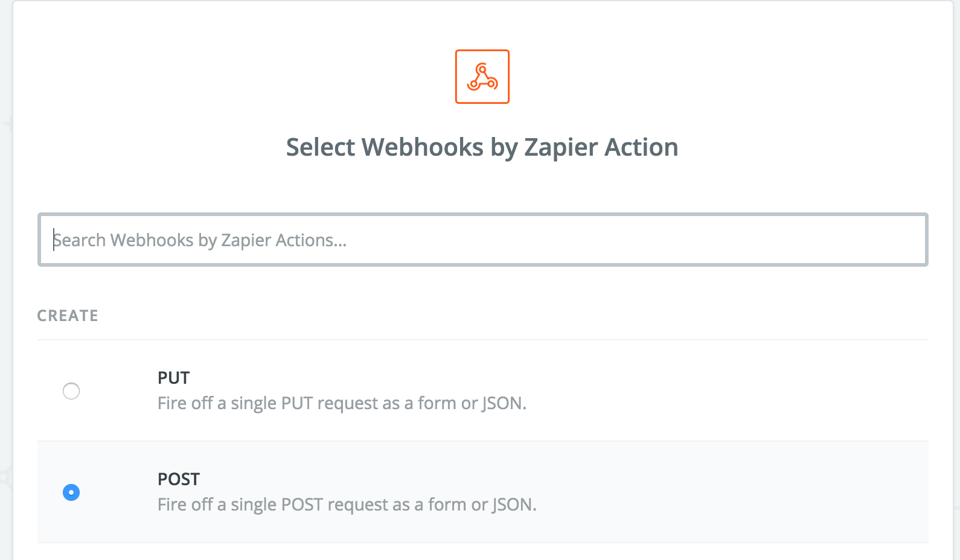Click the word JSON in PUT description
The image size is (960, 560).
[503, 403]
